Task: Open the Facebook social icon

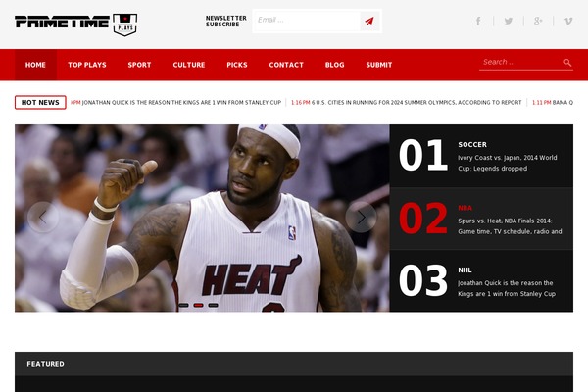Action: (x=478, y=21)
